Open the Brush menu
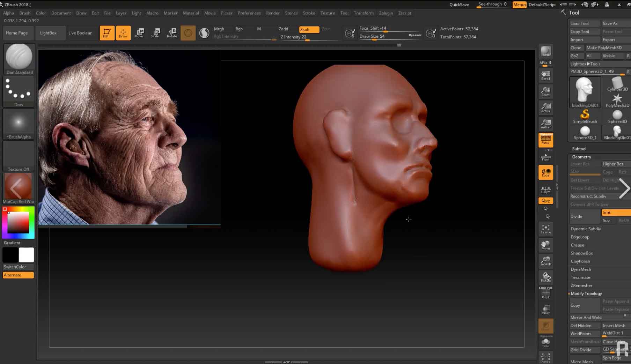Screen dimensions: 631x364 pyautogui.click(x=25, y=13)
